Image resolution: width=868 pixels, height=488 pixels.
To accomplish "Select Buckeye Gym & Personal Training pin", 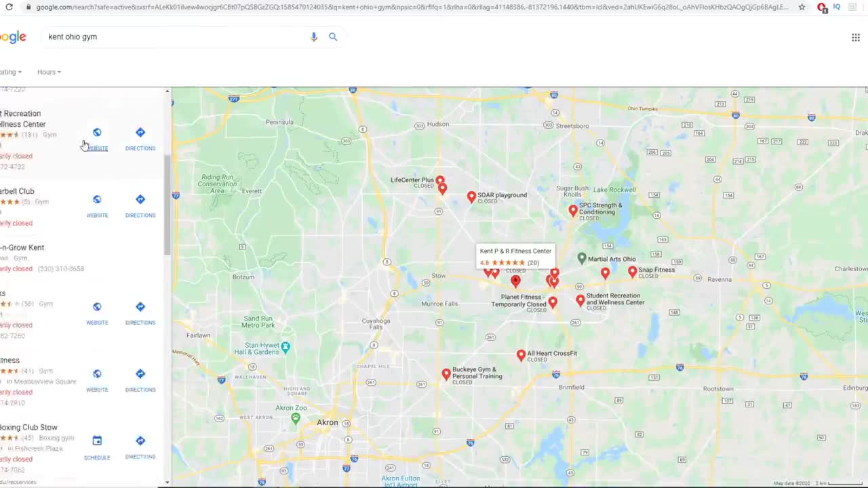I will pos(446,373).
